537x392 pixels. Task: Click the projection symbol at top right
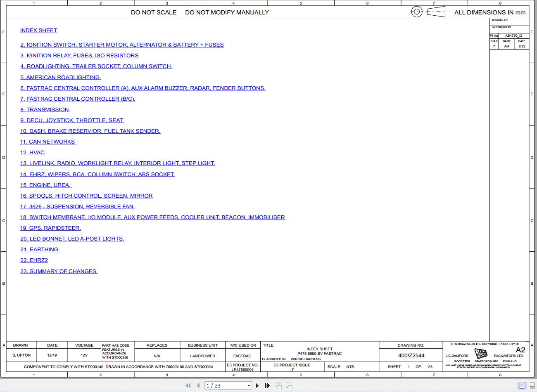point(428,12)
